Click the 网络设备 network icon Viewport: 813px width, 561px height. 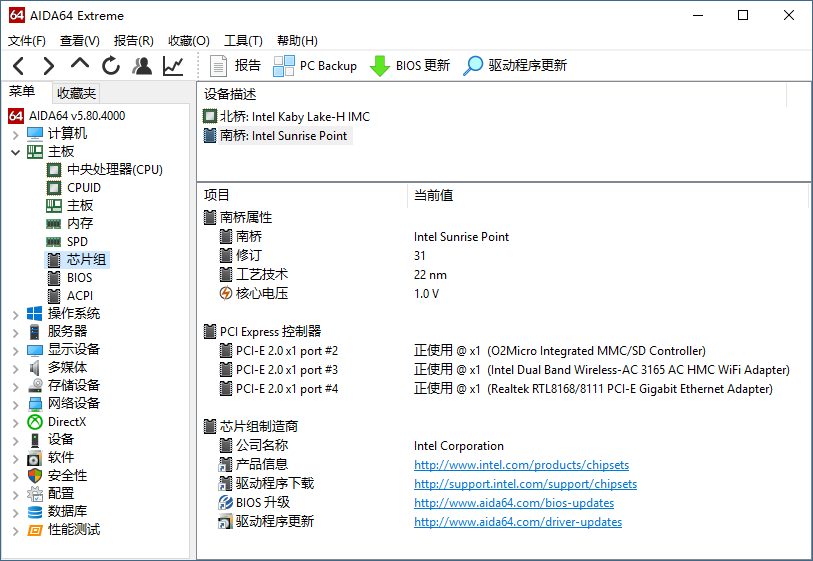[x=35, y=404]
